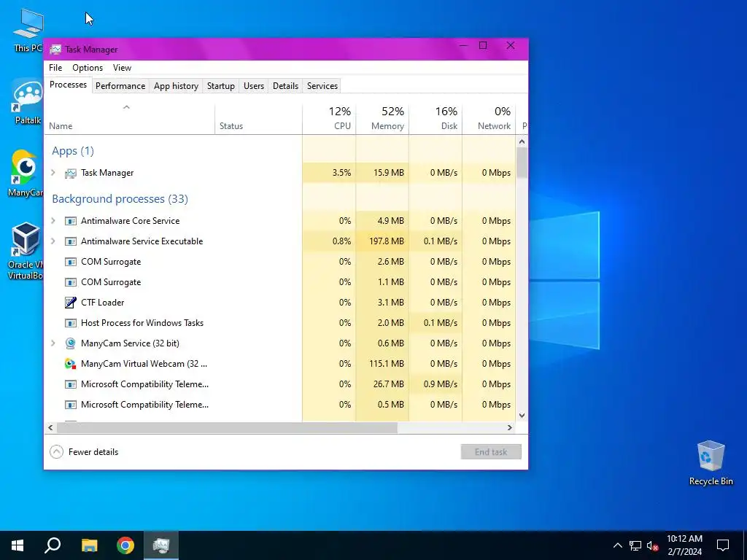Open the Options menu

click(x=88, y=68)
